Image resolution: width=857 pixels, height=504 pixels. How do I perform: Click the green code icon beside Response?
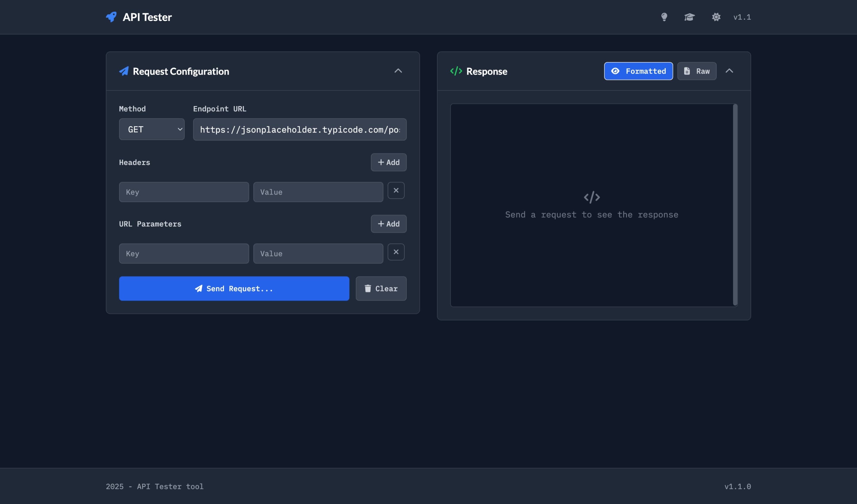[456, 71]
